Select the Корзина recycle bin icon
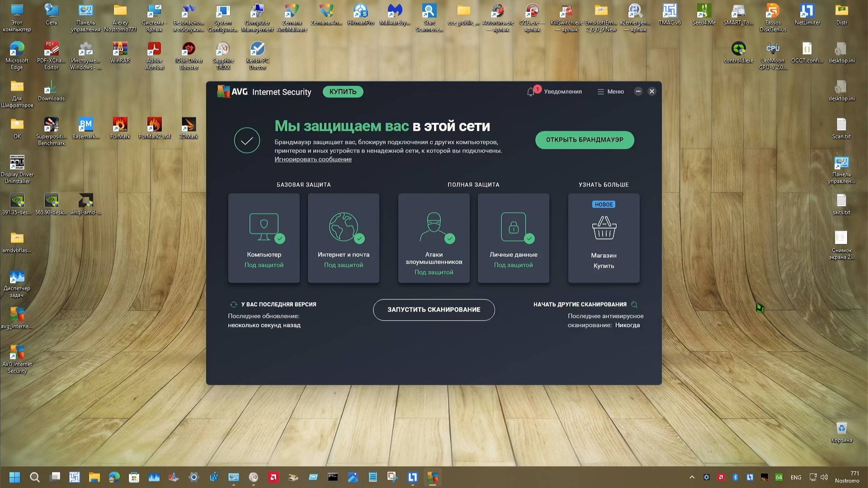 (841, 432)
